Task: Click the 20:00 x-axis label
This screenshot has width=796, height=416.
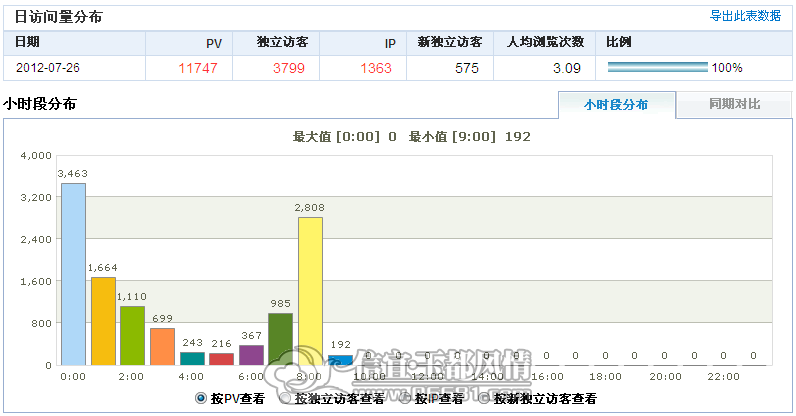Action: click(x=666, y=377)
